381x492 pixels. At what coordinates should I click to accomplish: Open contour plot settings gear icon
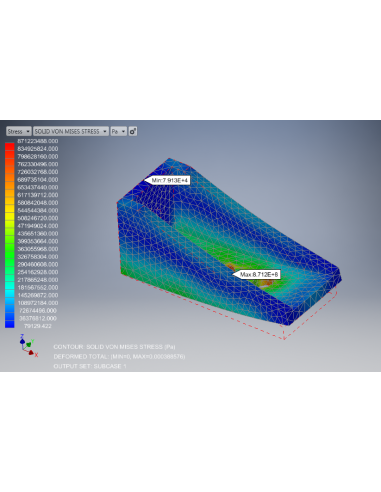[133, 131]
